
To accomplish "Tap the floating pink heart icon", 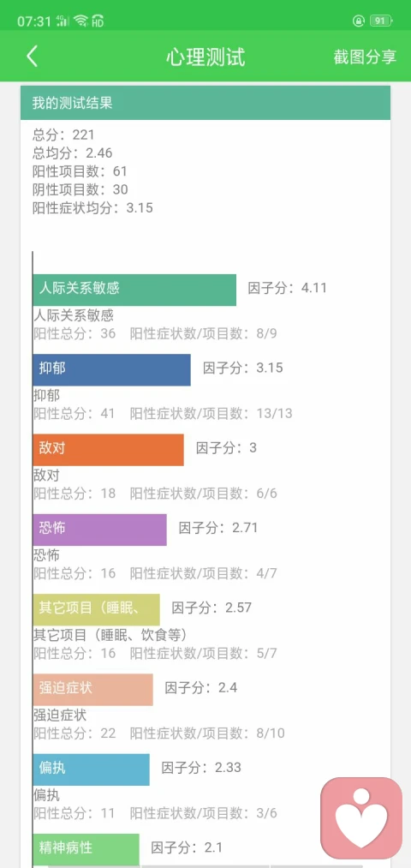I will point(361,818).
